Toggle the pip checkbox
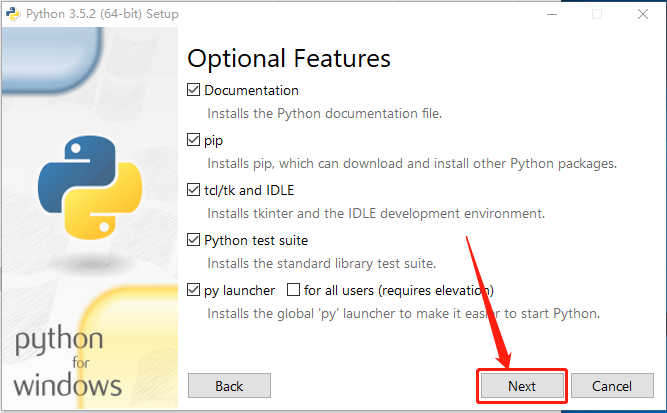Image resolution: width=667 pixels, height=413 pixels. click(x=194, y=140)
